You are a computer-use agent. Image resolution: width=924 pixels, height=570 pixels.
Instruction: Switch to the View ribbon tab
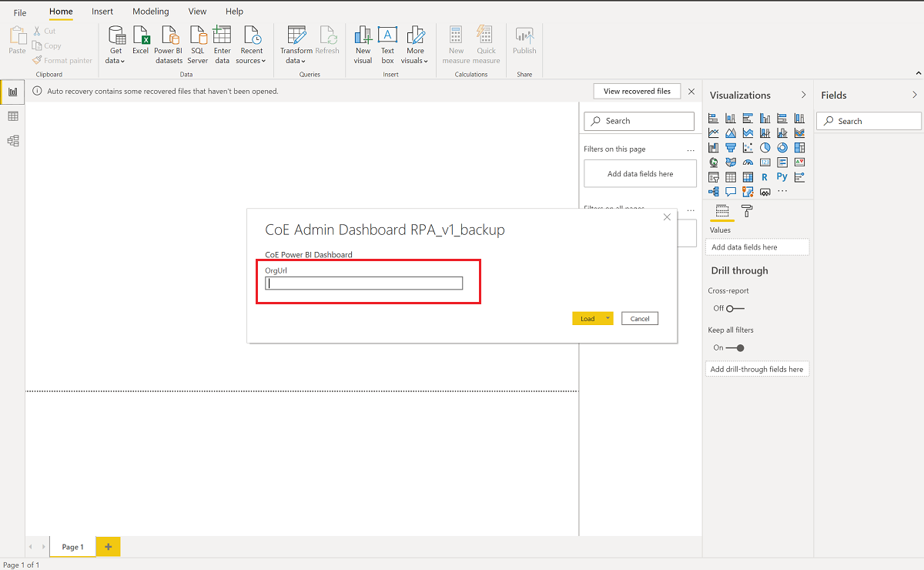click(197, 12)
